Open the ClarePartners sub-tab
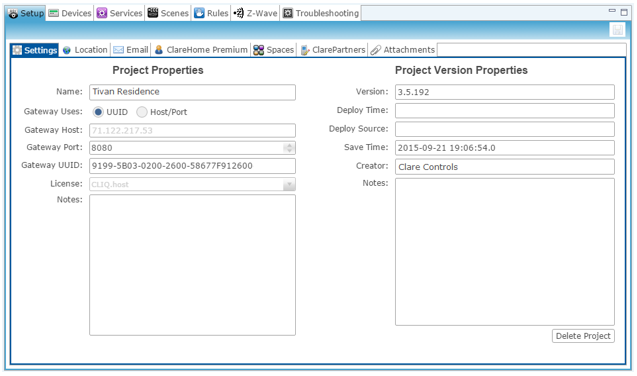The height and width of the screenshot is (376, 637). point(333,50)
